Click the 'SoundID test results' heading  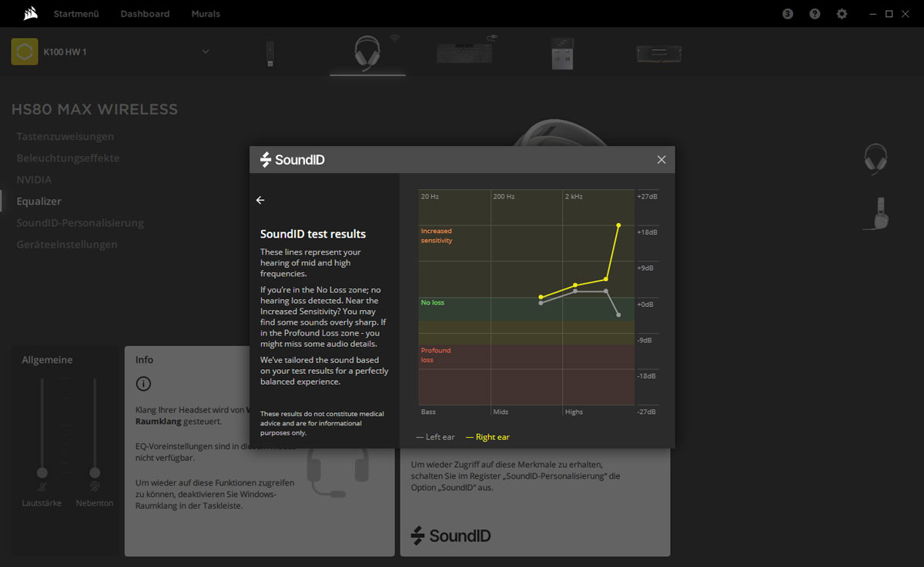(313, 234)
